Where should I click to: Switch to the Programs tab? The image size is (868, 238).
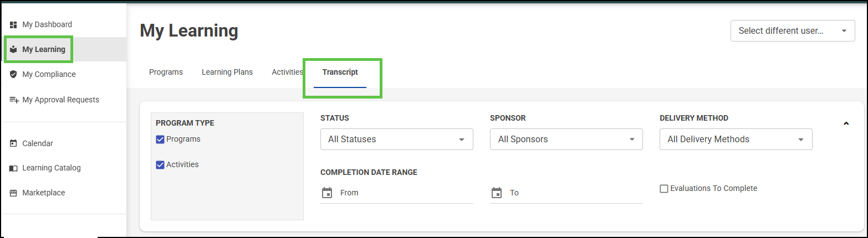pyautogui.click(x=166, y=72)
